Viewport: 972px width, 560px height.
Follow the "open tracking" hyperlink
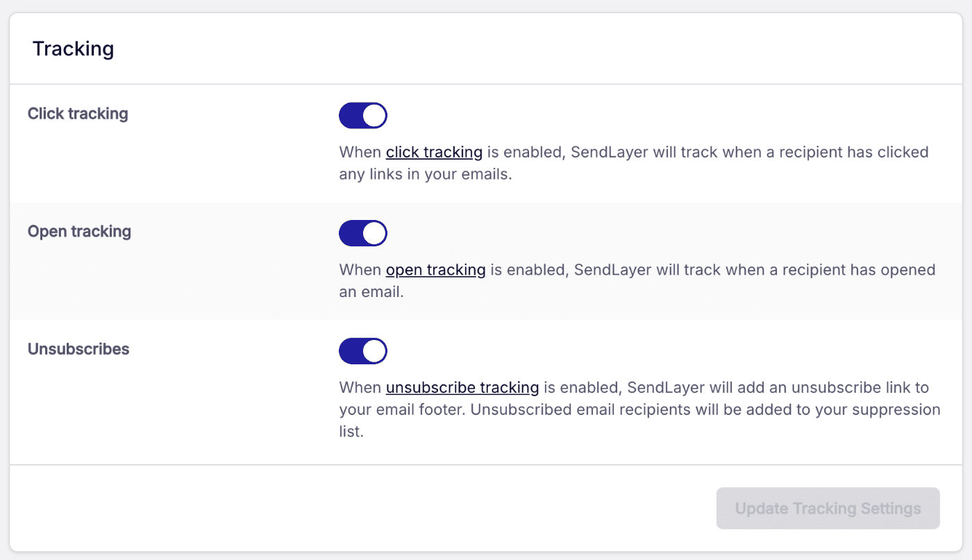pos(435,270)
